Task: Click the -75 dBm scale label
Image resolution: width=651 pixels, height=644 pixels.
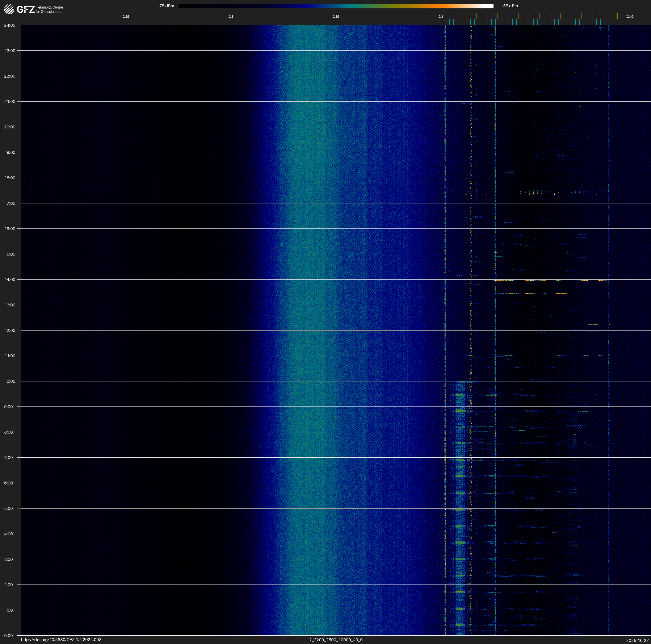Action: pyautogui.click(x=166, y=6)
